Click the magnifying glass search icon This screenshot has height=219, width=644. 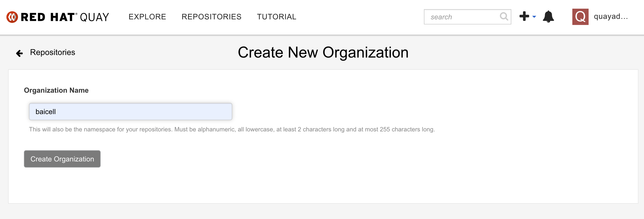pyautogui.click(x=504, y=17)
